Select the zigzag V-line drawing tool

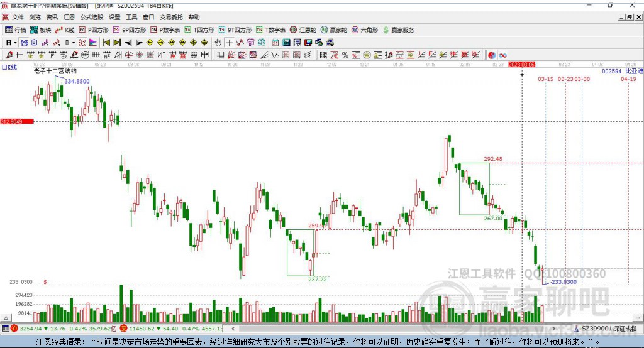click(x=275, y=55)
